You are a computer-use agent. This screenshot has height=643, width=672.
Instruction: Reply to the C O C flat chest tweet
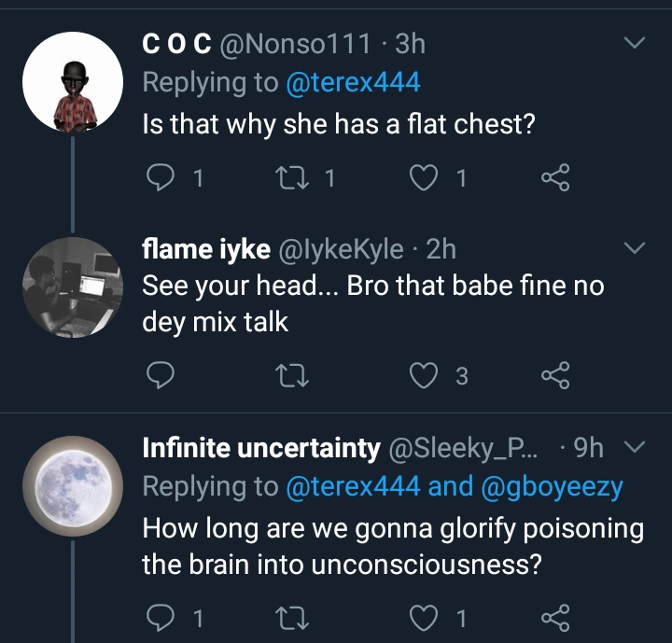tap(163, 177)
